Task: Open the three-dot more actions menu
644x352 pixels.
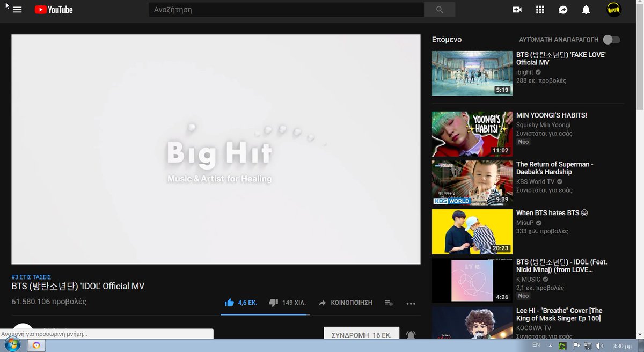Action: [x=411, y=303]
